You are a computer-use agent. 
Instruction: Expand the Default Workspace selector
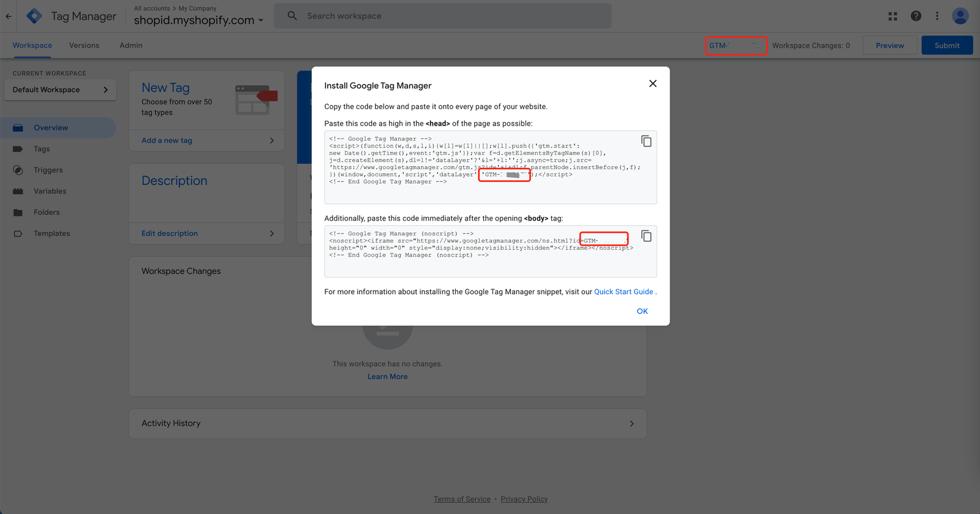60,90
